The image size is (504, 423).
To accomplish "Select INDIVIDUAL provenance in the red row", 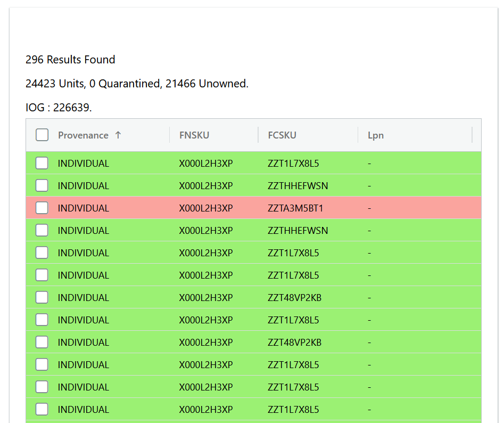I will [x=83, y=208].
